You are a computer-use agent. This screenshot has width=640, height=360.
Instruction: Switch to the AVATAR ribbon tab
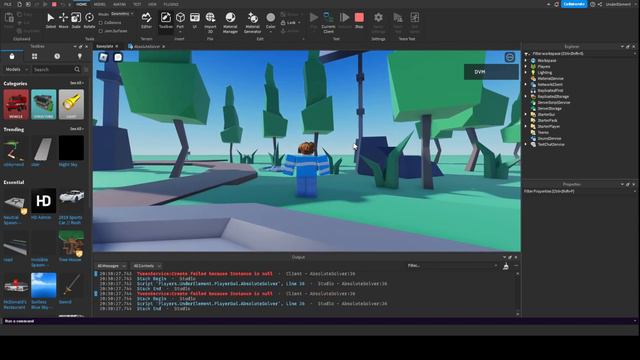120,4
